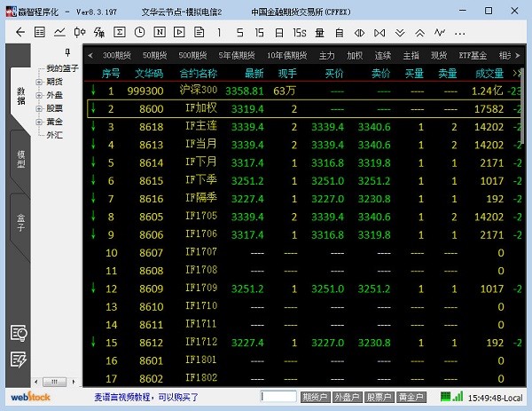Screen dimensions: 532x411
Task: Select the IF1709 contract row
Action: click(302, 288)
